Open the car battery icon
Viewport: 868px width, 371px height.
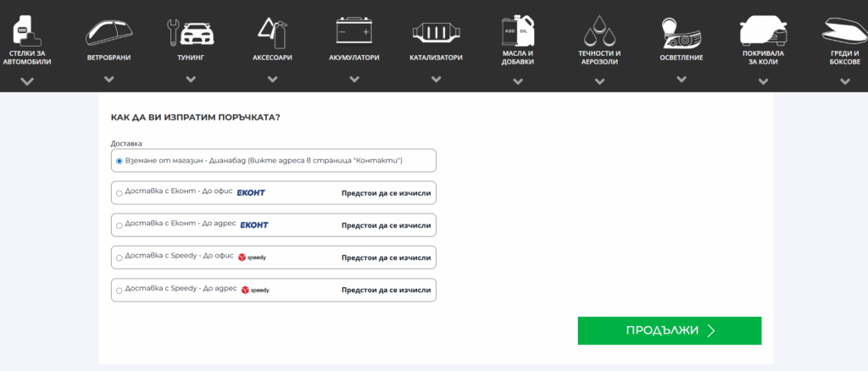point(353,31)
